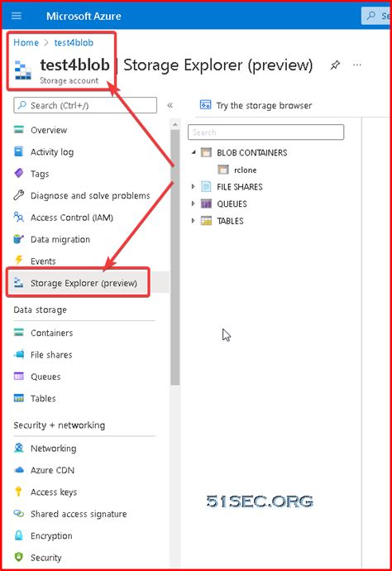
Task: Expand the QUEUES tree node
Action: pyautogui.click(x=194, y=204)
